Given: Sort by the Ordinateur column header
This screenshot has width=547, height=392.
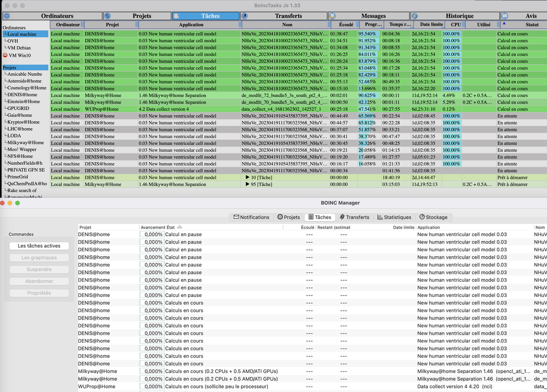Looking at the screenshot, I should pos(67,24).
